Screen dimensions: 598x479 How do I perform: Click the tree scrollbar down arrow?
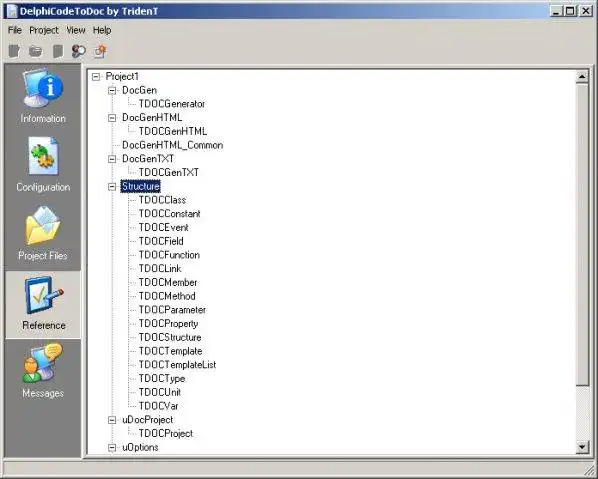tap(582, 447)
